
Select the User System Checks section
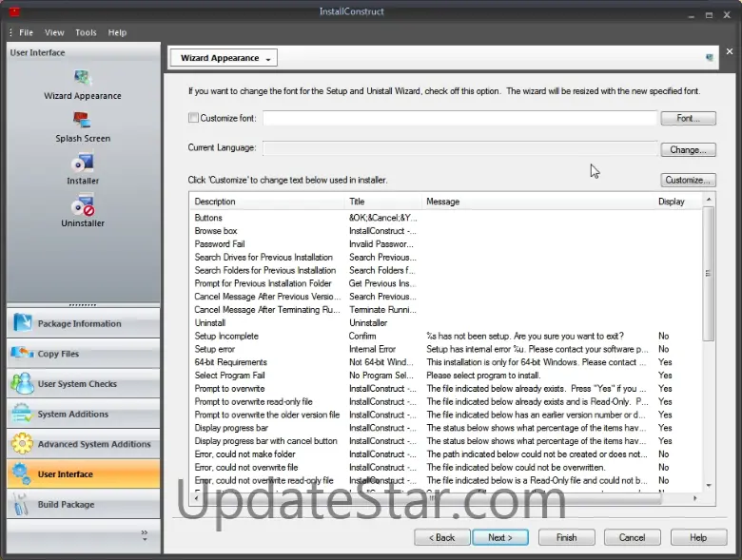(84, 383)
